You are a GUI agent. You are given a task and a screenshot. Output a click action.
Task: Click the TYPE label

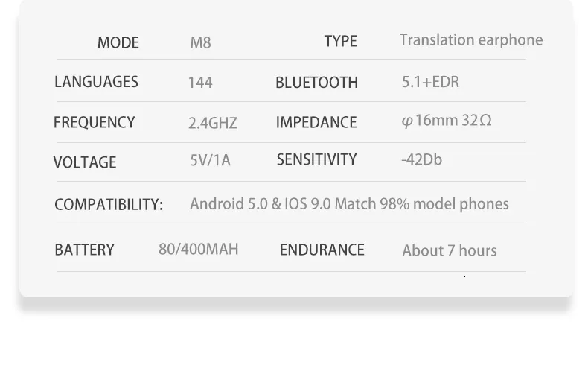[340, 41]
